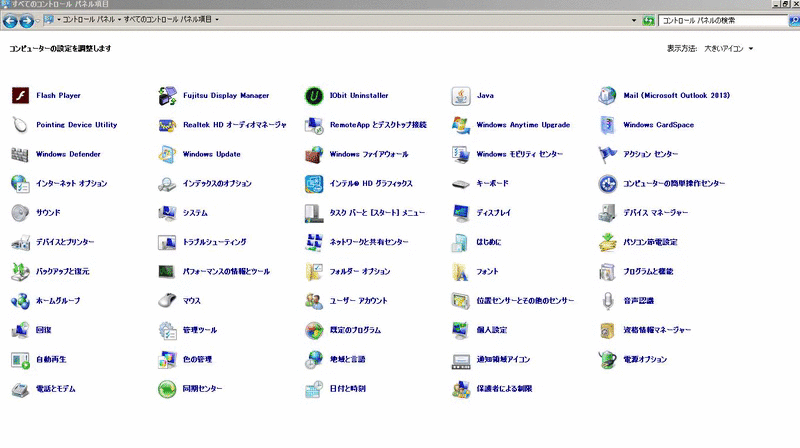Click the address bar refresh button
800x448 pixels.
[648, 20]
